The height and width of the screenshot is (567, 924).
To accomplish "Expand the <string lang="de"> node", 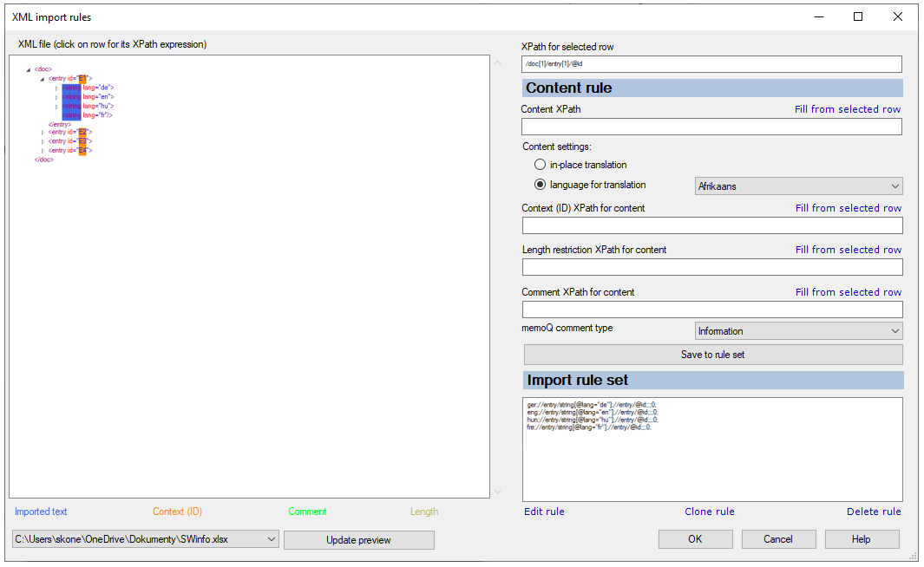I will pos(56,88).
